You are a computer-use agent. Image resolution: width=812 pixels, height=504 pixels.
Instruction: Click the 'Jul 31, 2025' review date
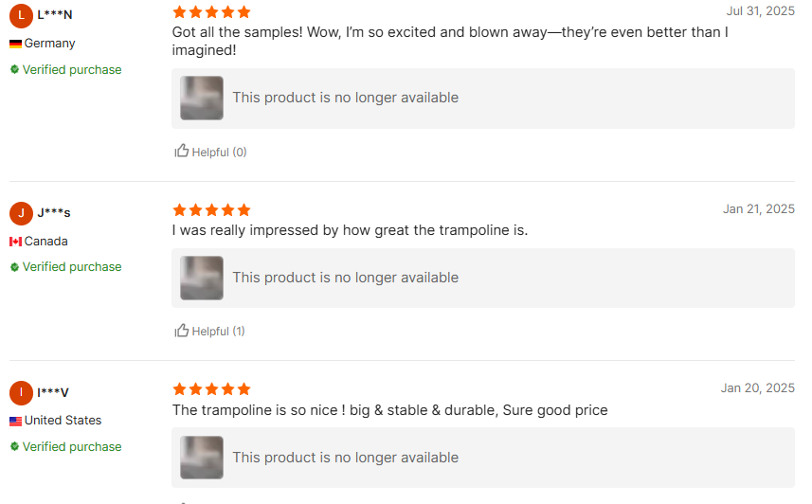coord(760,11)
